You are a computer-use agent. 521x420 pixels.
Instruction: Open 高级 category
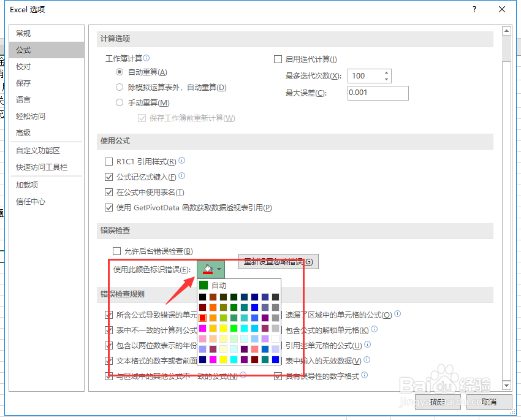(47, 133)
